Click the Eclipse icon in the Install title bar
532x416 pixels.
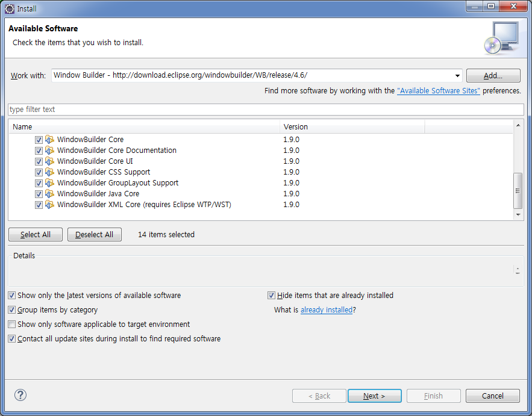10,8
